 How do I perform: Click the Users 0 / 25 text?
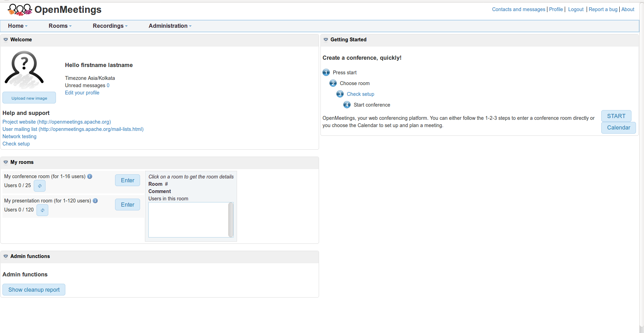17,185
